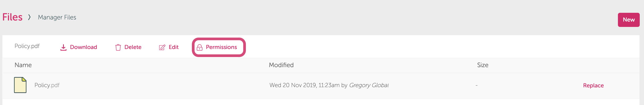Click the breadcrumb chevron after Files
The height and width of the screenshot is (105, 644).
point(30,17)
